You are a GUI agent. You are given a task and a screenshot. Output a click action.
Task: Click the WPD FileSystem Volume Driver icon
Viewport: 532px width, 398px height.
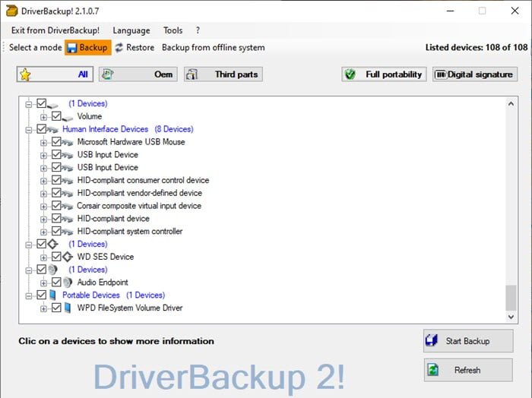68,308
